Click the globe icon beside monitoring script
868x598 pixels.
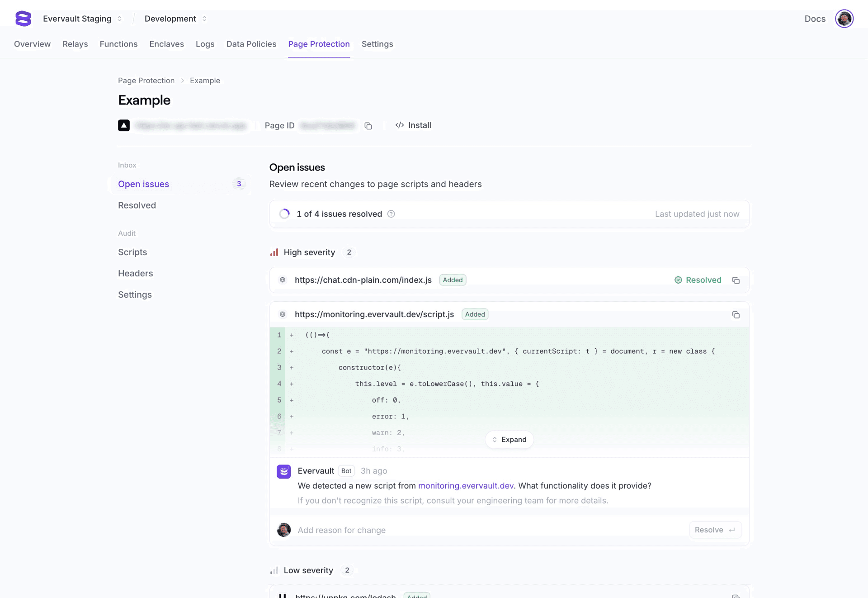(283, 314)
